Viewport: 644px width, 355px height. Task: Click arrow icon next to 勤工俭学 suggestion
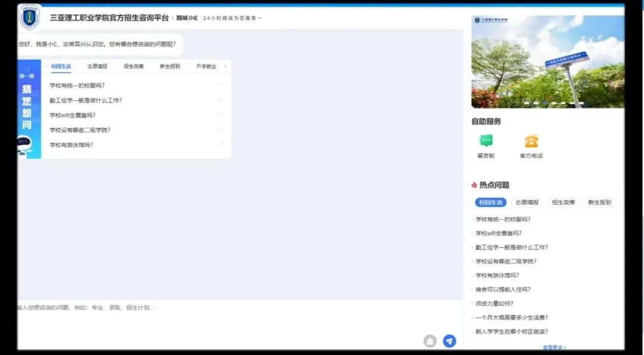tap(220, 100)
